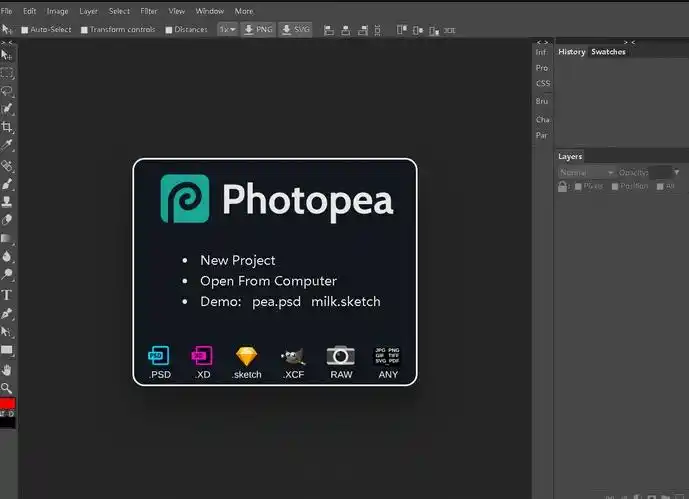Select the Zoom magnifier tool

click(x=7, y=388)
